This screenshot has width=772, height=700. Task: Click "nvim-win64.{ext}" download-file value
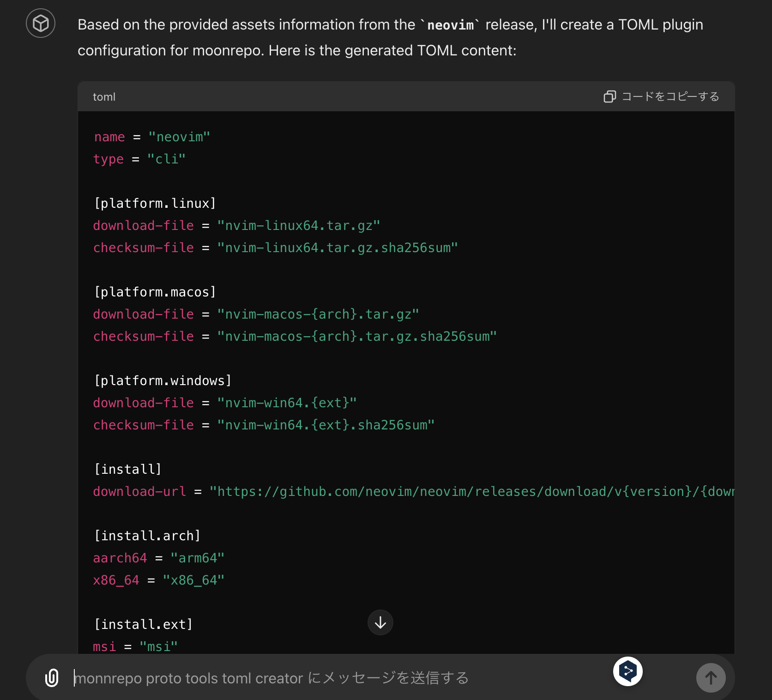click(287, 403)
